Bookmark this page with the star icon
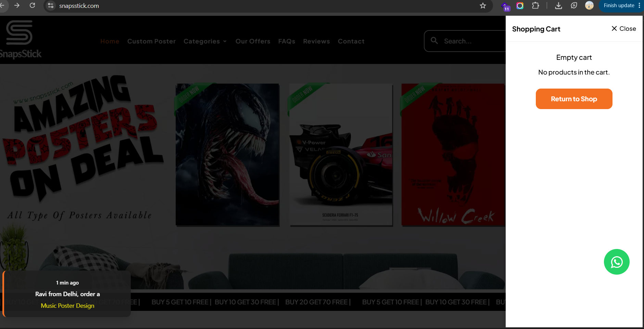Image resolution: width=644 pixels, height=329 pixels. click(483, 6)
